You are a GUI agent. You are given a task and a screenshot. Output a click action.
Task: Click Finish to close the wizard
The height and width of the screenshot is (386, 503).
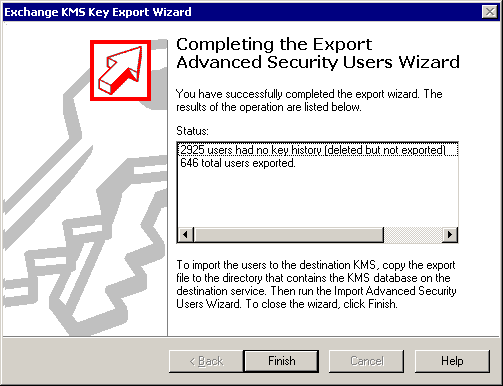click(282, 361)
